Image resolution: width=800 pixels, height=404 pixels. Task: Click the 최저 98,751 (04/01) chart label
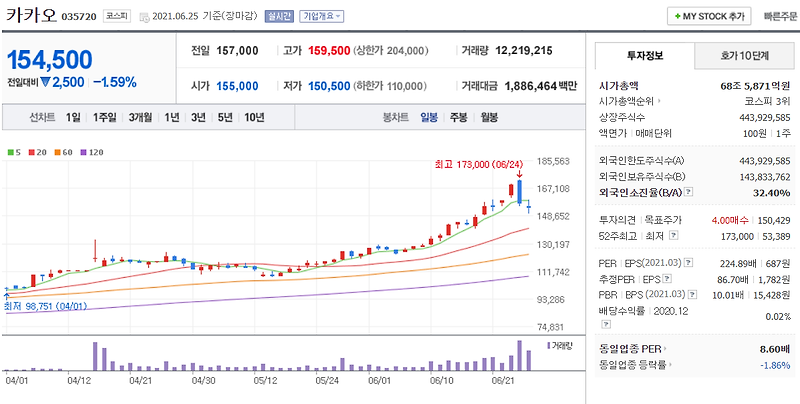coord(45,307)
